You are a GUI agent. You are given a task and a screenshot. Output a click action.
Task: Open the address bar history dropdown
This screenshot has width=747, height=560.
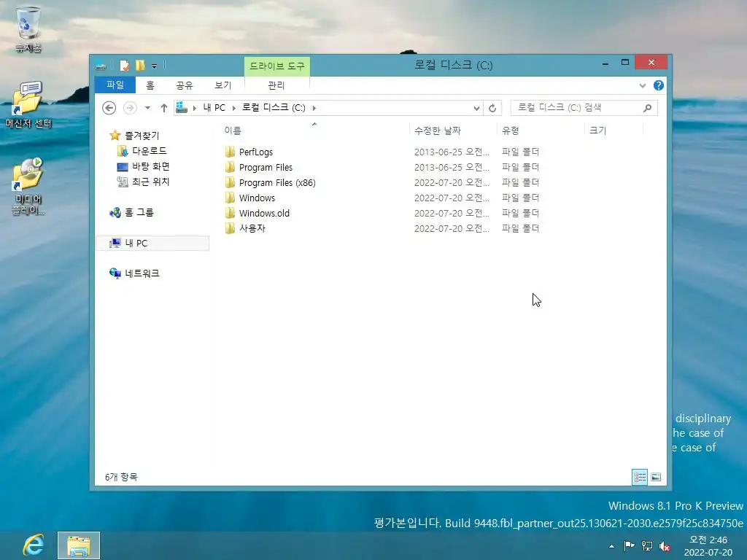pyautogui.click(x=476, y=108)
